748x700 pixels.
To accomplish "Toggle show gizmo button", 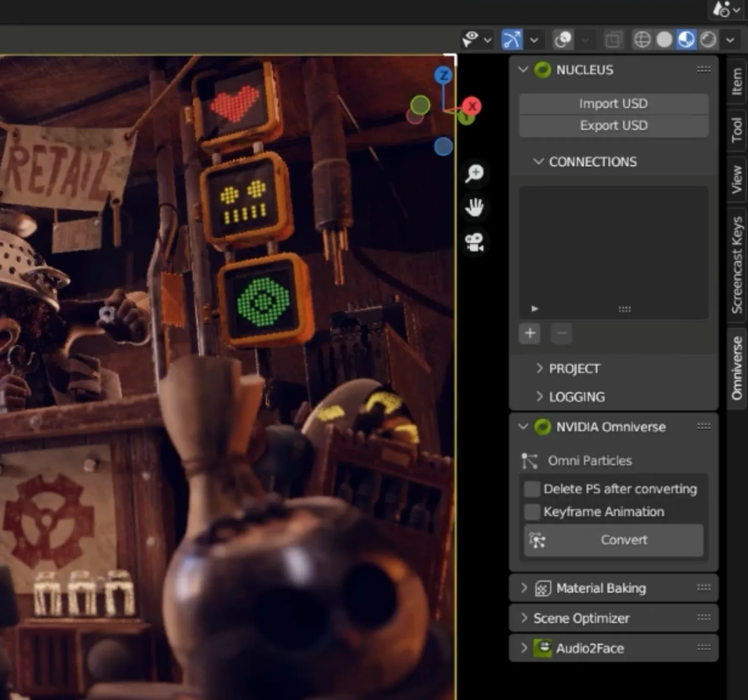I will click(x=512, y=40).
